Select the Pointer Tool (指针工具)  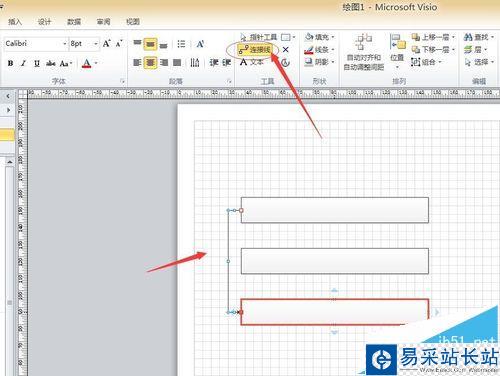tap(259, 37)
